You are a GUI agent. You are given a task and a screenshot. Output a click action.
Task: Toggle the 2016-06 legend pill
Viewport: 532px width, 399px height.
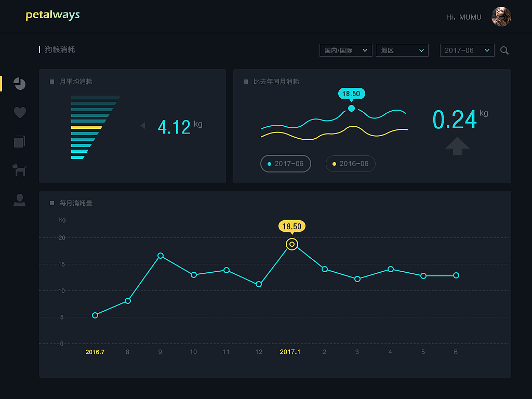tap(351, 164)
